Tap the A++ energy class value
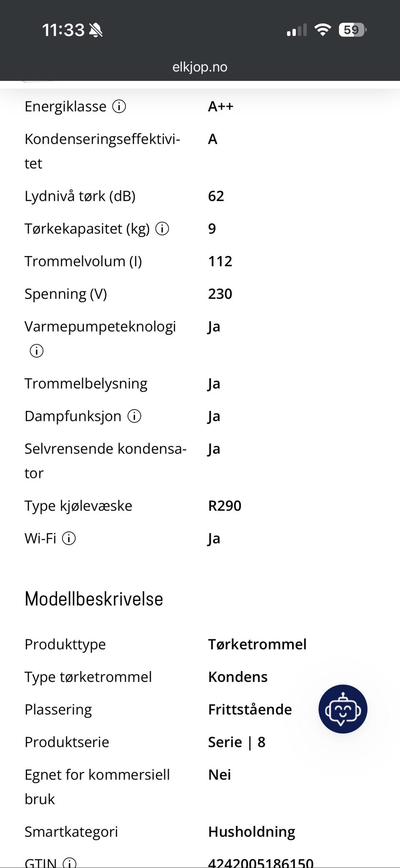The image size is (400, 868). 221,106
